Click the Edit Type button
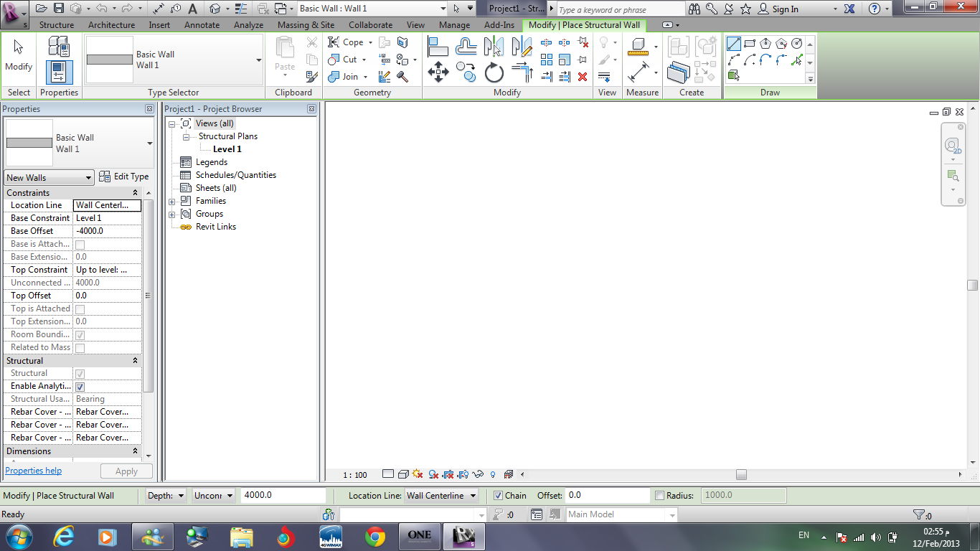Screen dimensions: 980x551 123,176
